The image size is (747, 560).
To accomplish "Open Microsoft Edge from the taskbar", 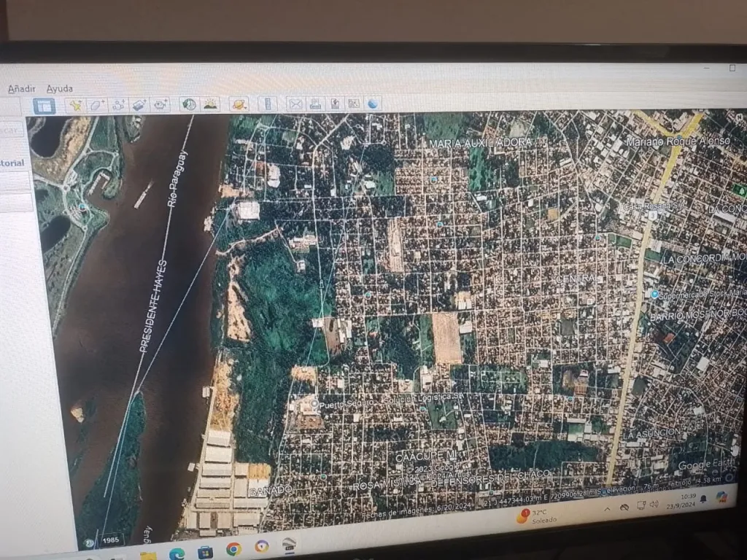I will 177,553.
